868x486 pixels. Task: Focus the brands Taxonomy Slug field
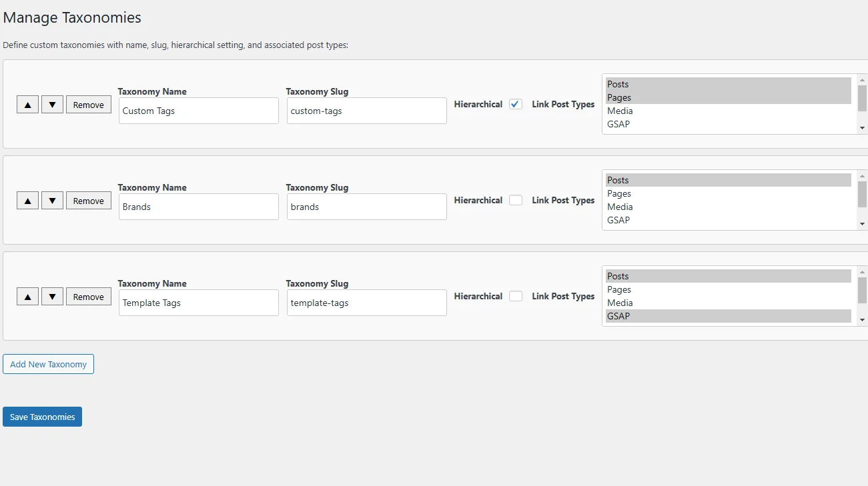[x=366, y=207]
